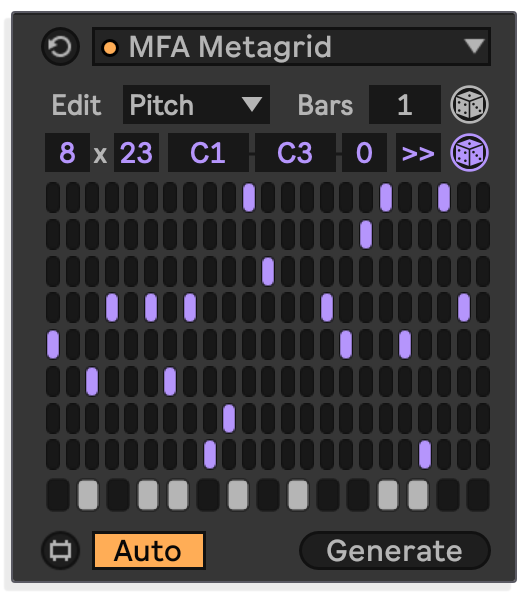Screen dimensions: 528x594
Task: Enable the first dark step in the bottom row
Action: coord(58,495)
